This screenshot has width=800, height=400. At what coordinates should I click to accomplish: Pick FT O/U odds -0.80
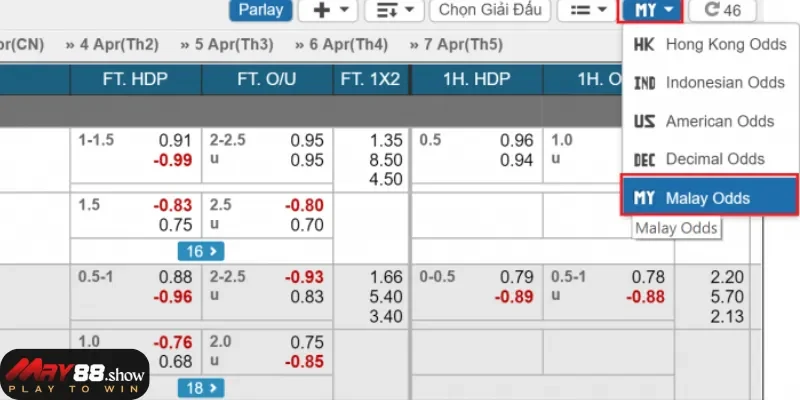click(x=304, y=205)
